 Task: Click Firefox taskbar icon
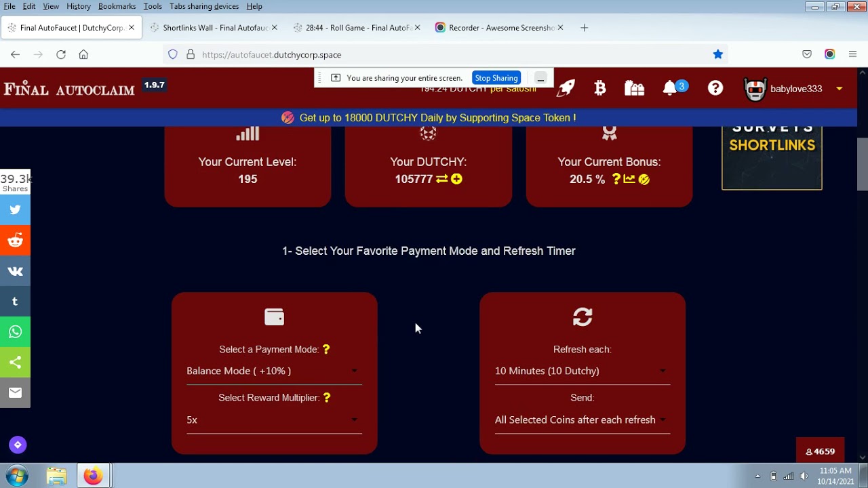click(x=93, y=476)
